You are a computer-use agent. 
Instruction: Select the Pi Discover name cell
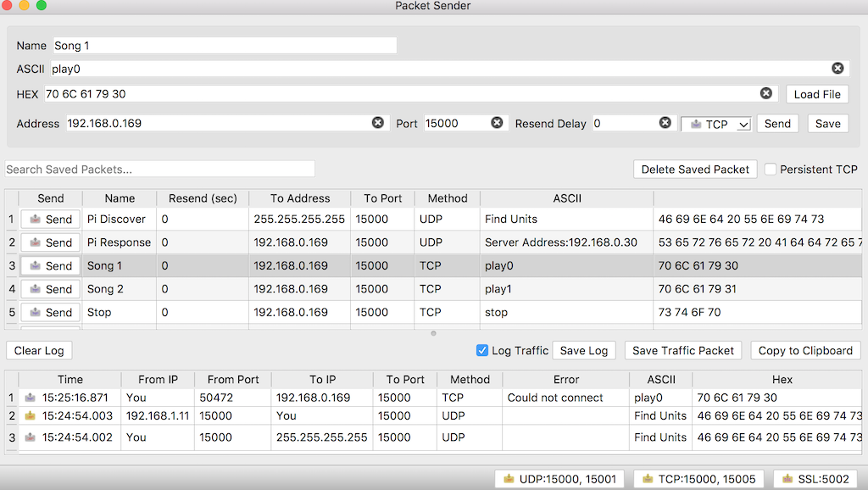[x=120, y=220]
